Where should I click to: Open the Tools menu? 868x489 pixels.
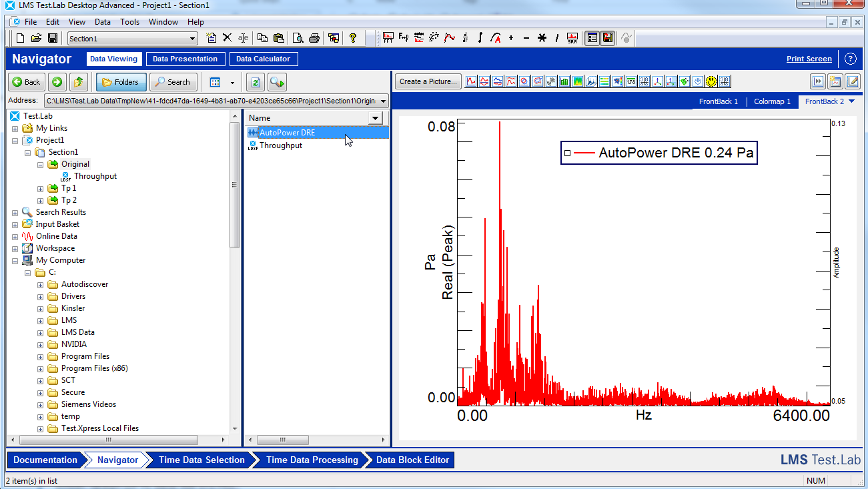(129, 22)
